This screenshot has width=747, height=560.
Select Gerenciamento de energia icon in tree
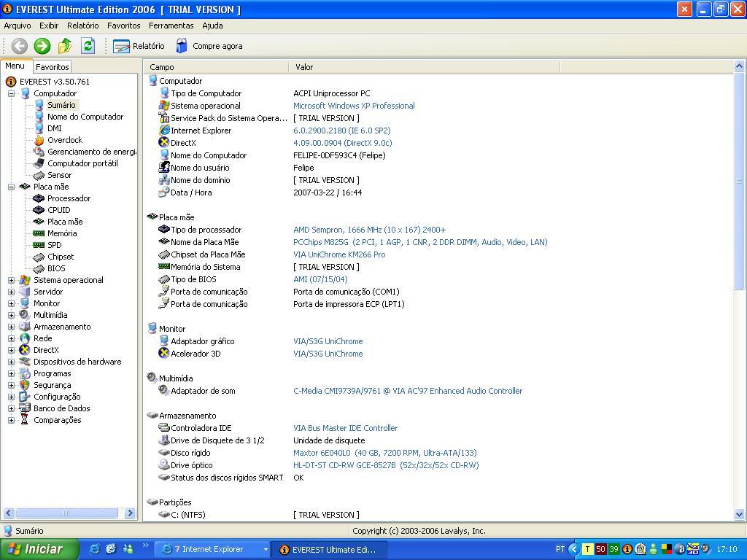pyautogui.click(x=39, y=152)
